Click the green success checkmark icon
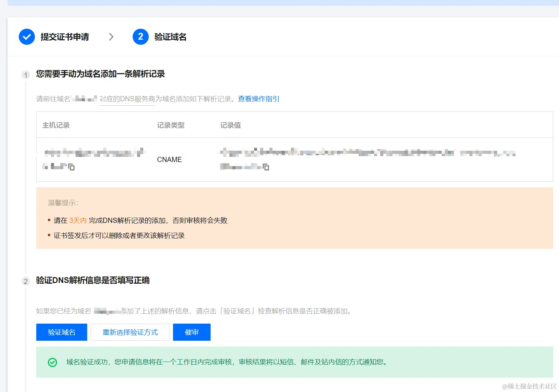559x392 pixels. coord(52,362)
